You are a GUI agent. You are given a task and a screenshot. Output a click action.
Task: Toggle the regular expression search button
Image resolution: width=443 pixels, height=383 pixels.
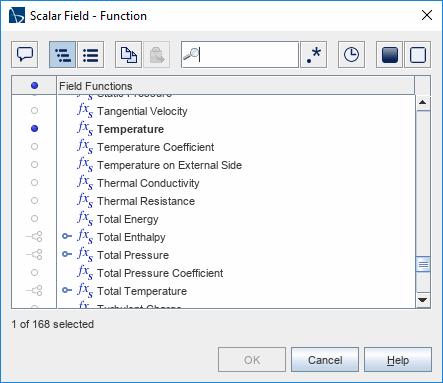click(314, 55)
